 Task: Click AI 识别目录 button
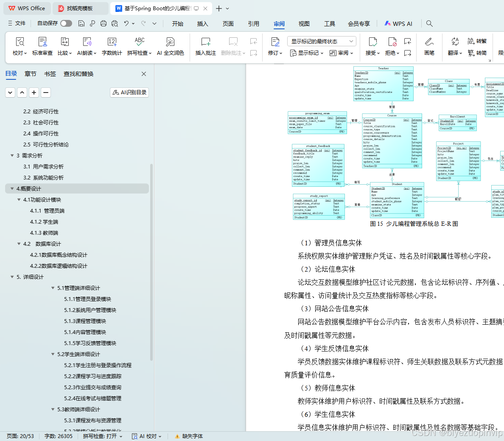coord(129,92)
